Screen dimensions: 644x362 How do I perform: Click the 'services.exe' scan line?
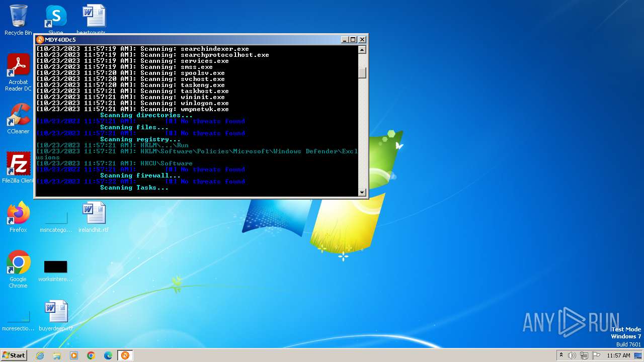tap(132, 61)
